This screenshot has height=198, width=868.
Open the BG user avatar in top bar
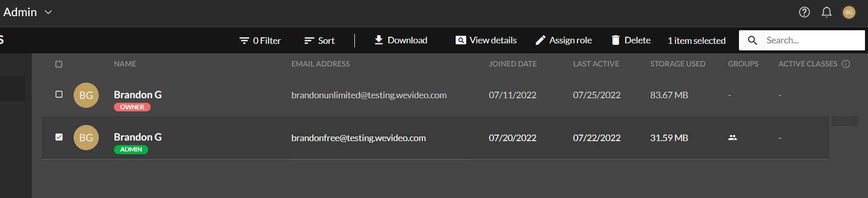click(849, 12)
